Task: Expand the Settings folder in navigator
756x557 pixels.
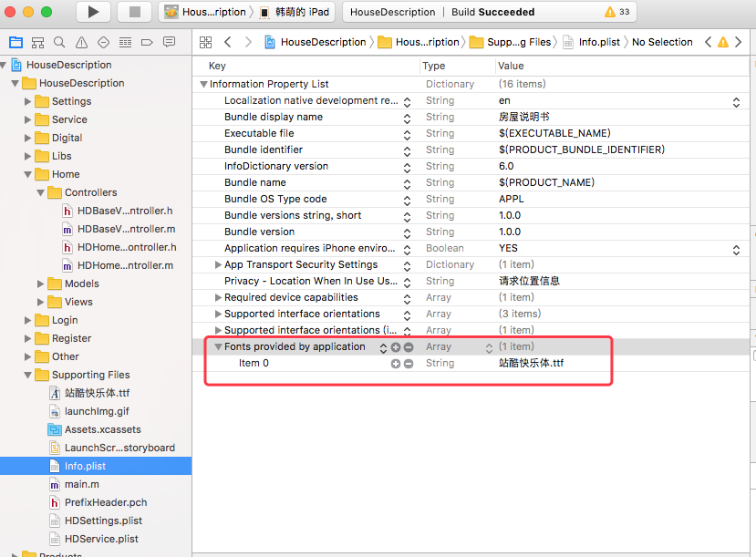Action: tap(28, 101)
